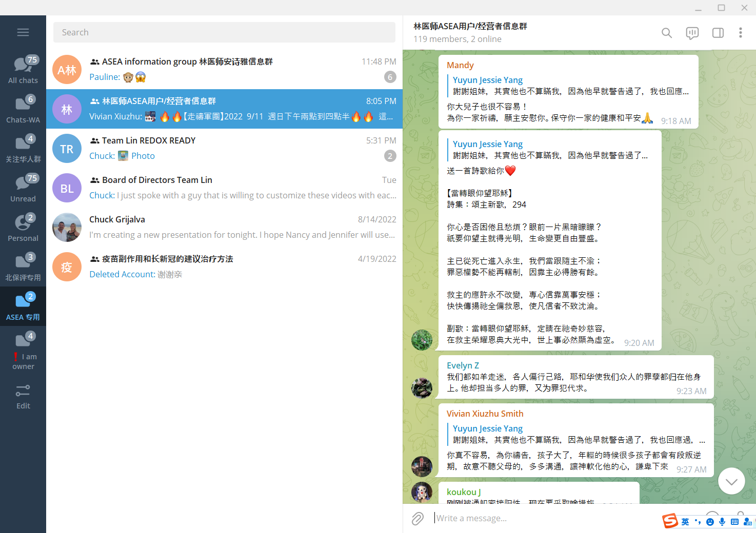756x533 pixels.
Task: Open the IME emoji smiley panel
Action: [x=710, y=522]
